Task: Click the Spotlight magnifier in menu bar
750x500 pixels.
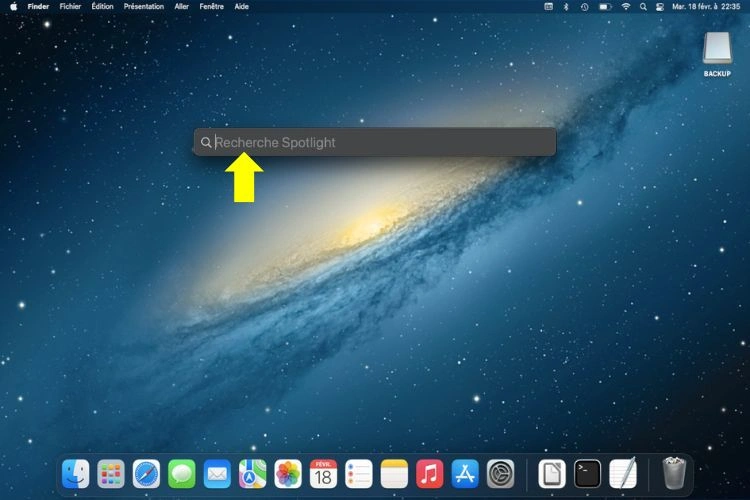Action: tap(643, 7)
